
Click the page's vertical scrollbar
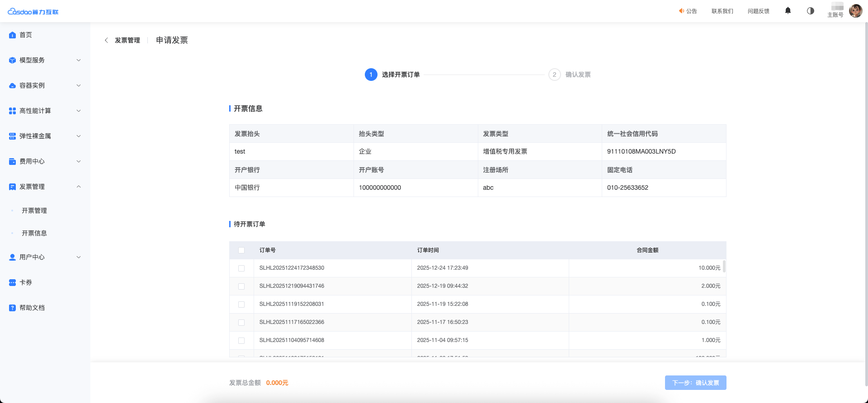(866, 203)
